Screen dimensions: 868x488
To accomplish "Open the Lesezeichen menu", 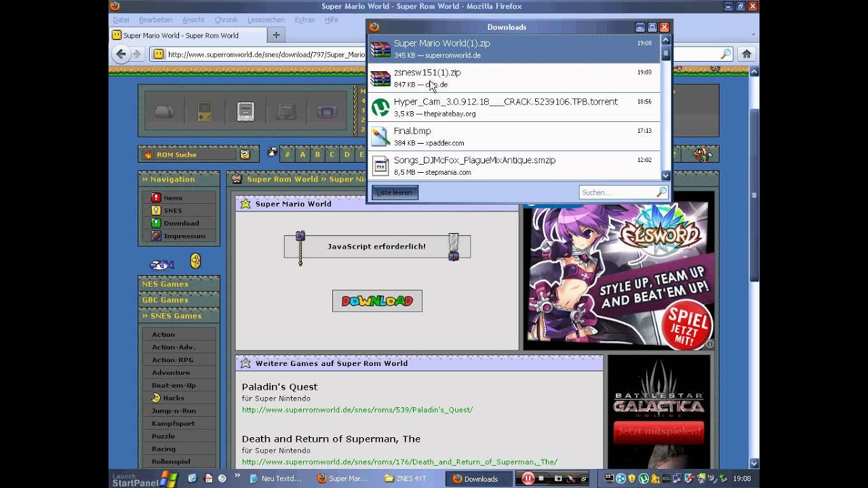I will coord(266,20).
